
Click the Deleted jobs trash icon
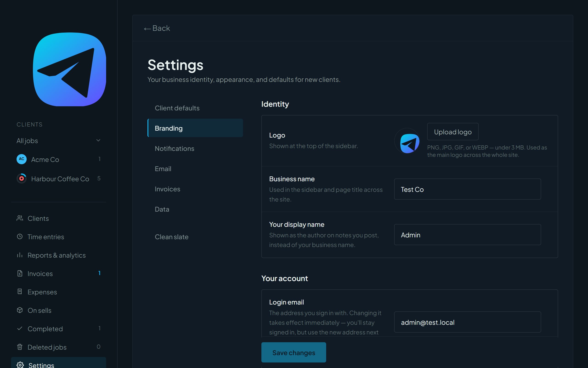click(20, 347)
